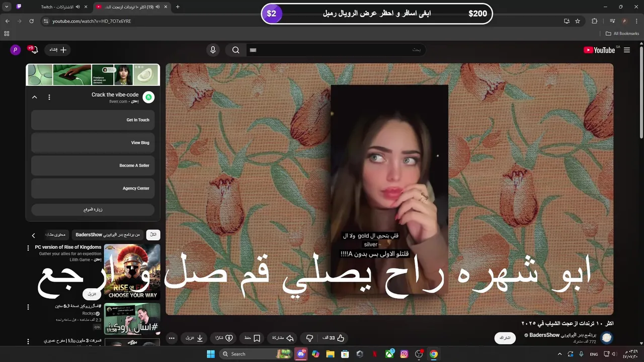Go to the YouTube home logo
The image size is (644, 362).
[x=599, y=50]
